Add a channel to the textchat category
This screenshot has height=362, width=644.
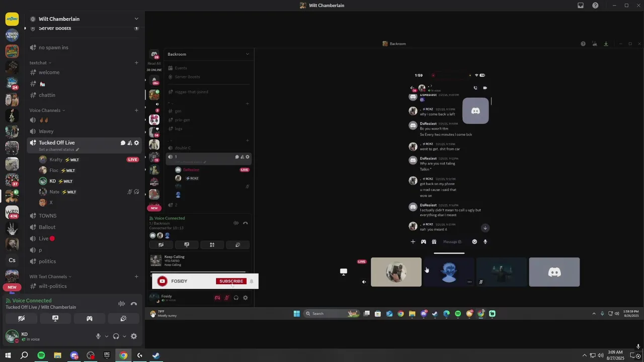pyautogui.click(x=136, y=63)
